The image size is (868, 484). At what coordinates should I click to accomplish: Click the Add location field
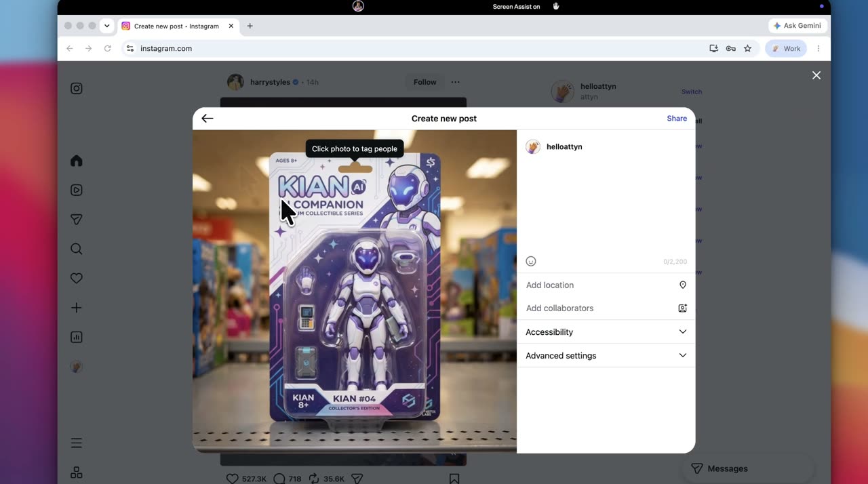(x=606, y=285)
